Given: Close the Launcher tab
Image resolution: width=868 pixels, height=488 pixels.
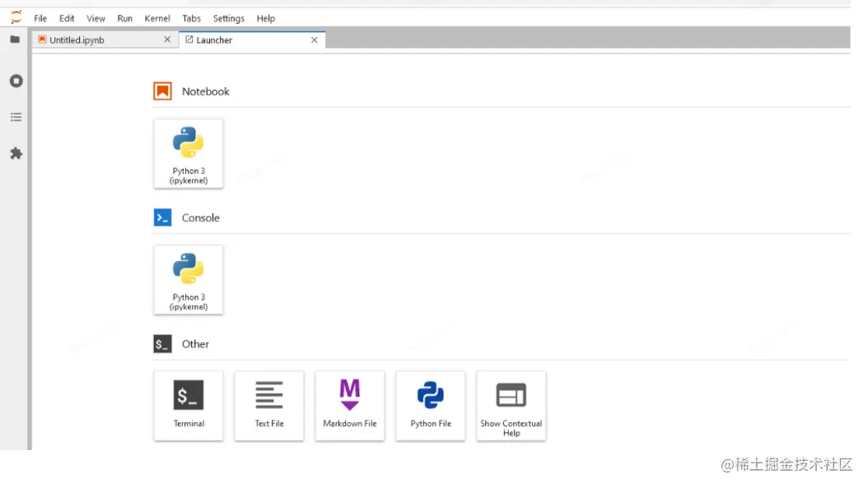Looking at the screenshot, I should tap(315, 40).
